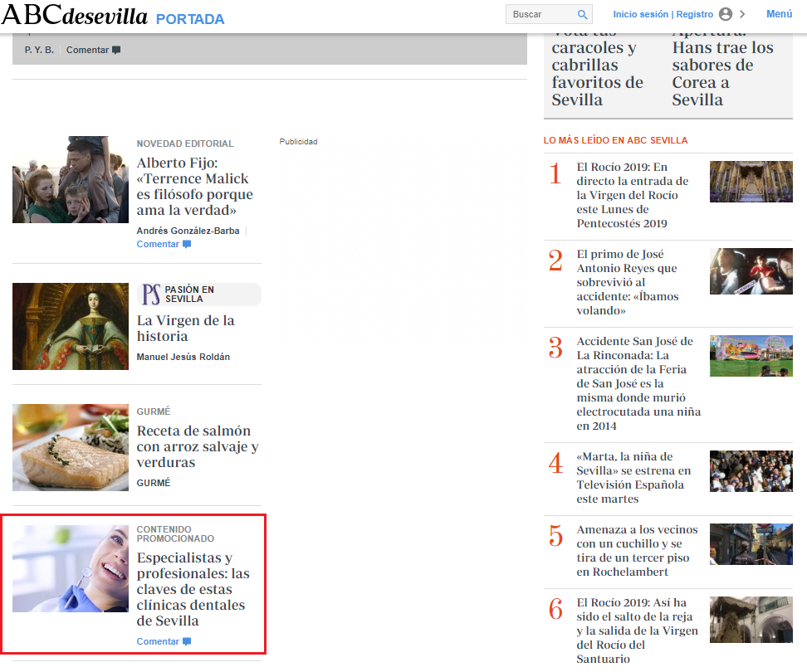This screenshot has width=807, height=672.
Task: Click the GURMÉ author byline under salmon recipe
Action: (x=154, y=483)
